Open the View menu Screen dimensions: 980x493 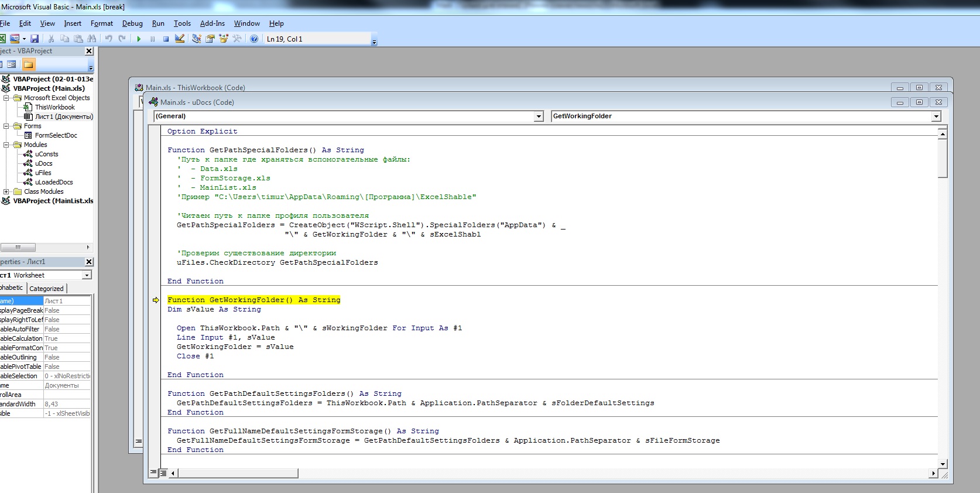tap(47, 23)
